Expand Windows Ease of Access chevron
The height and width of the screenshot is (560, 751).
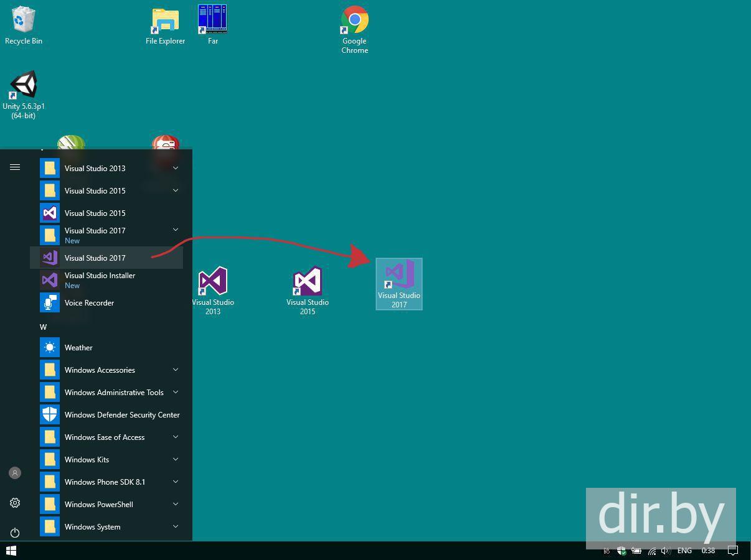(176, 437)
